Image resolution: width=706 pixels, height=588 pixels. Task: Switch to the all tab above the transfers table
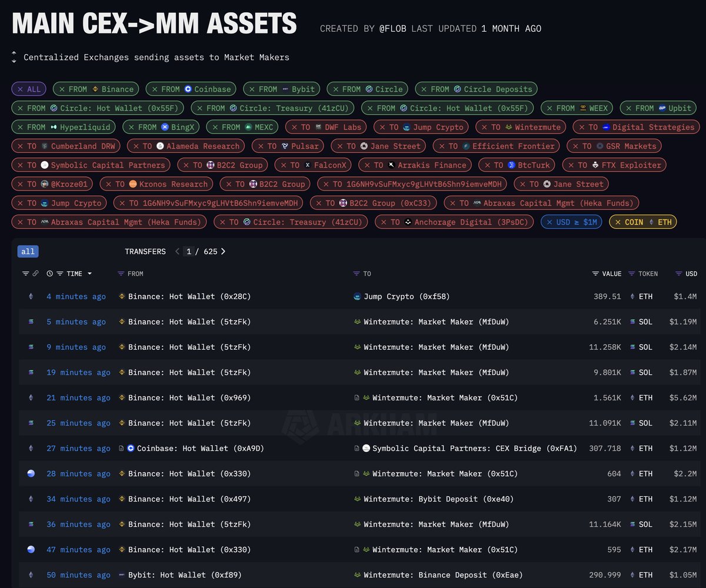(x=28, y=251)
